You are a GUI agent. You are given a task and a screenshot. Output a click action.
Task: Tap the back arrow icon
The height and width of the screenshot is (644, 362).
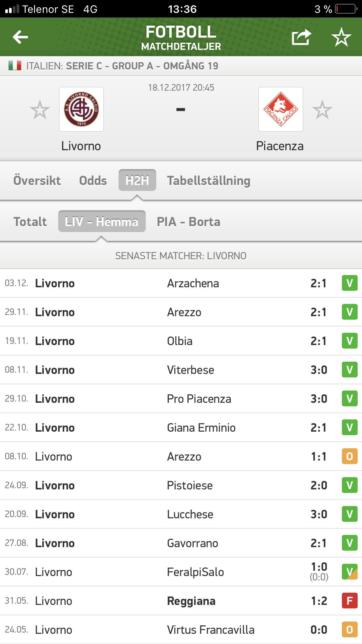coord(20,37)
